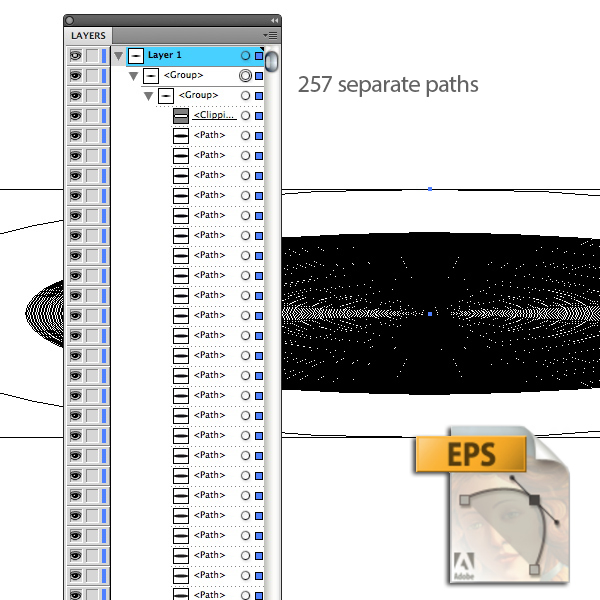600x600 pixels.
Task: Toggle visibility of the nested second <Group> row
Action: click(75, 96)
